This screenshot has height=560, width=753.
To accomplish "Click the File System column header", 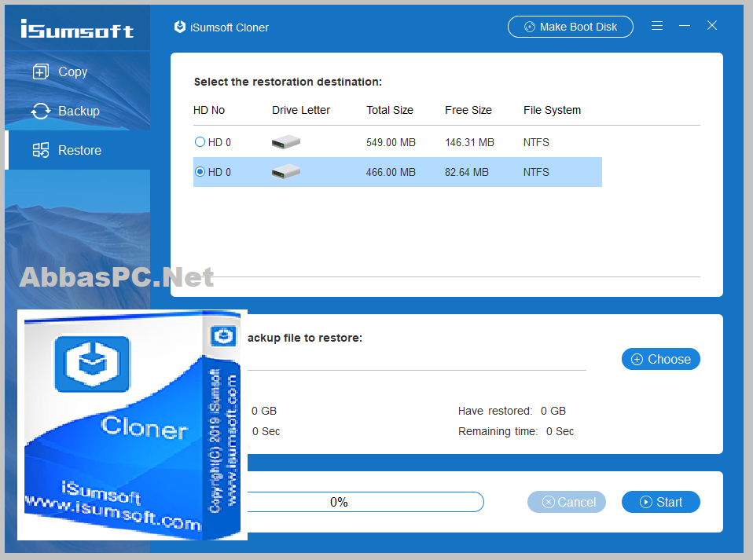I will (x=552, y=111).
